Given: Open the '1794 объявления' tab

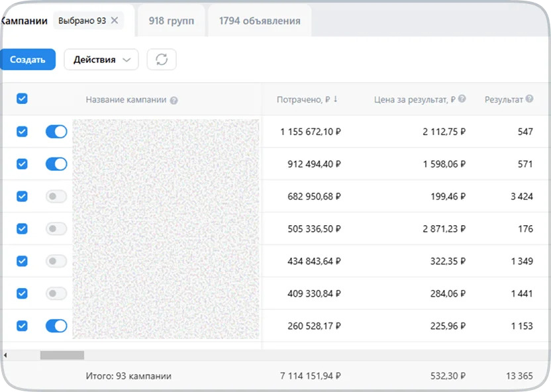Looking at the screenshot, I should pos(260,21).
